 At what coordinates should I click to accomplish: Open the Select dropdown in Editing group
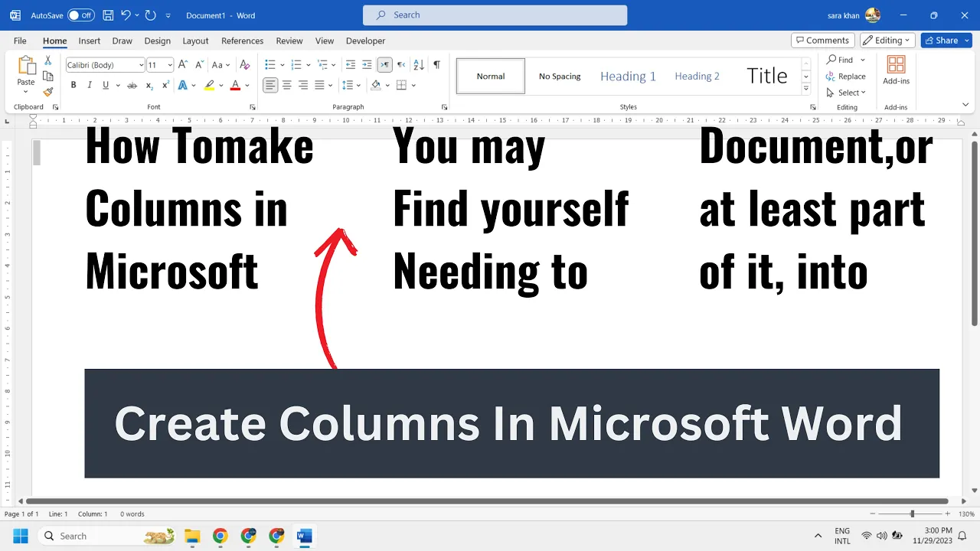pos(846,93)
